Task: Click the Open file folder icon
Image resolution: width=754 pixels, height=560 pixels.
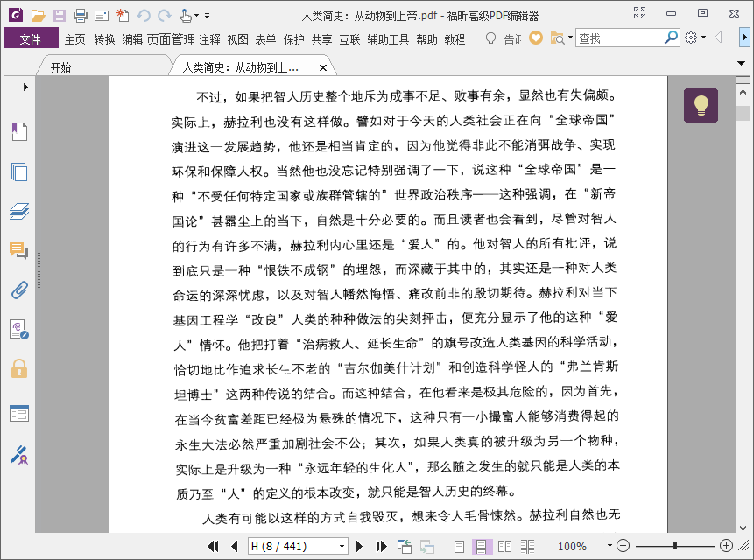Action: (38, 16)
